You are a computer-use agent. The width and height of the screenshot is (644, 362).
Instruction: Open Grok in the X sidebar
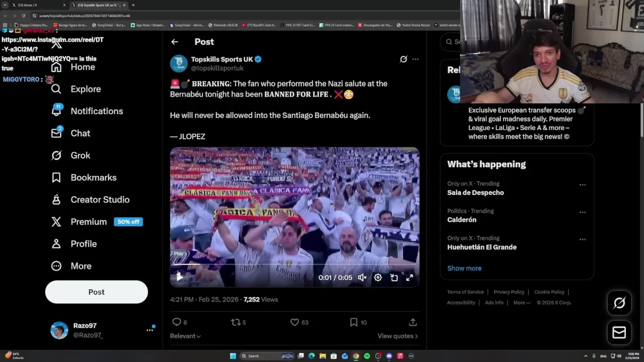(70, 155)
